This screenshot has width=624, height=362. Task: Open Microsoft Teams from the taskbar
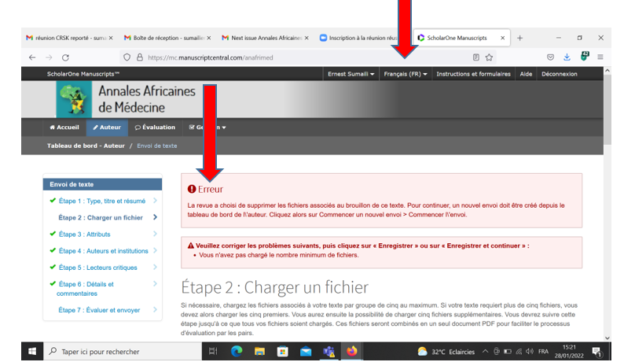click(329, 351)
